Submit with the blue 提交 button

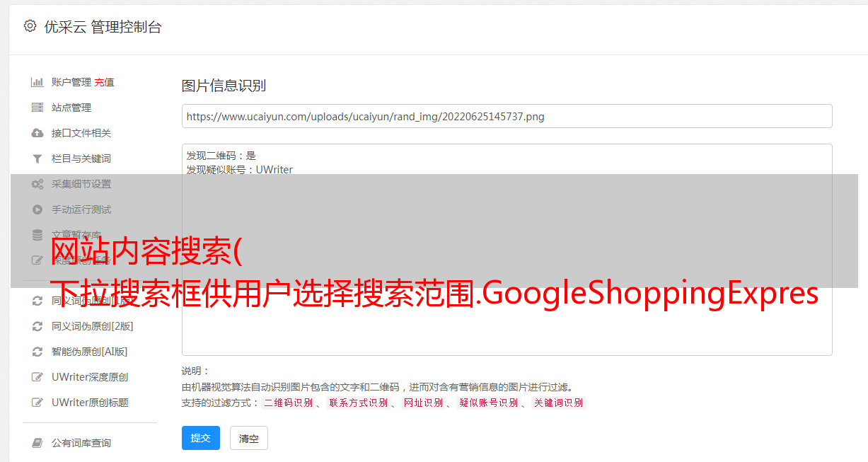pos(201,438)
